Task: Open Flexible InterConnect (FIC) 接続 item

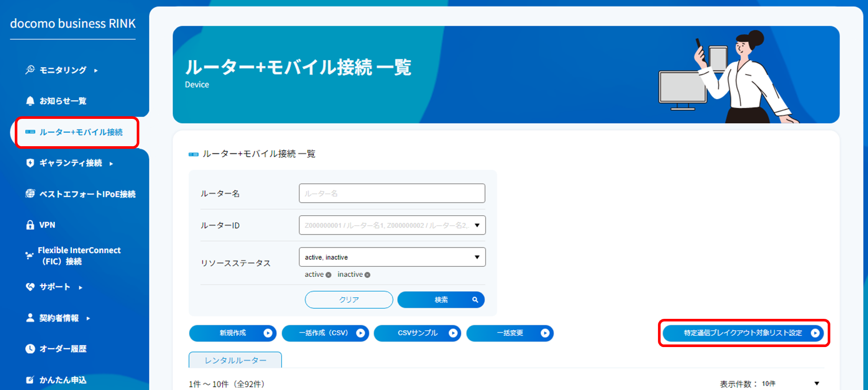Action: (79, 256)
